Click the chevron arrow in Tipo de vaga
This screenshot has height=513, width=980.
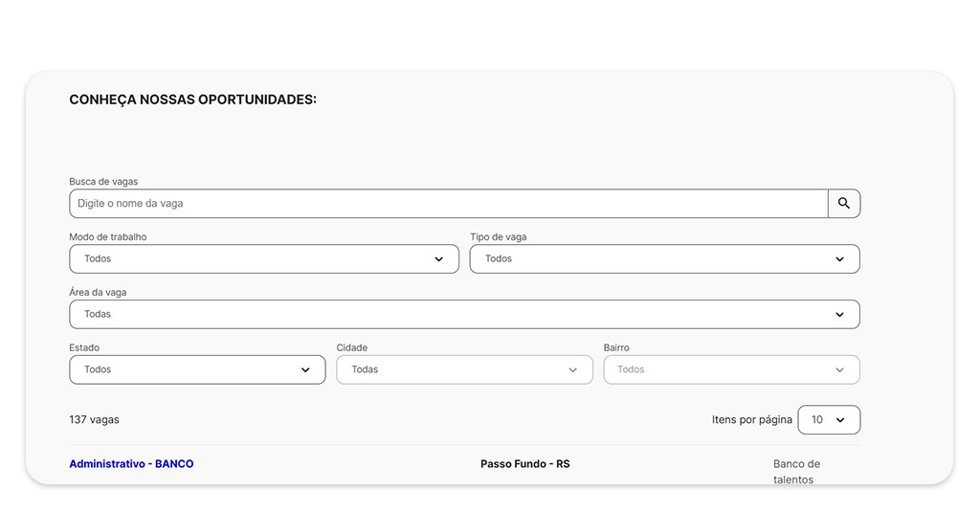tap(839, 259)
